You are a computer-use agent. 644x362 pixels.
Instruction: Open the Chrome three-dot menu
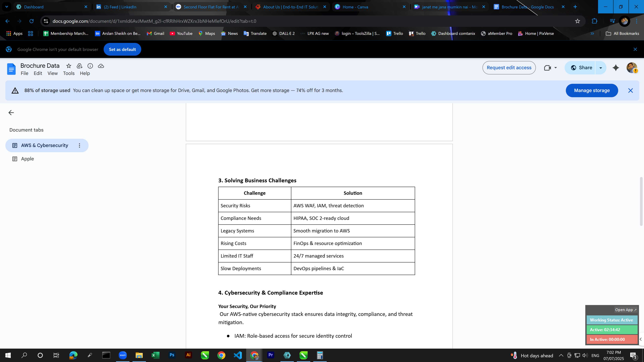click(637, 21)
